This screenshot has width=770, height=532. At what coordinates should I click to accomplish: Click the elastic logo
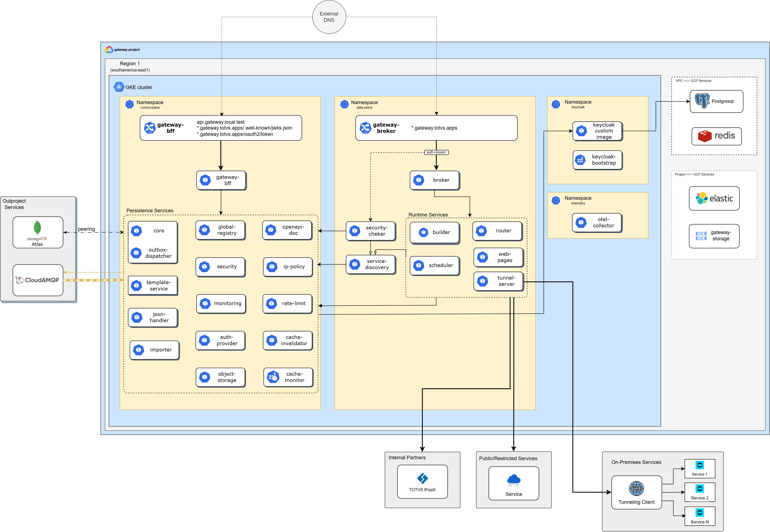pyautogui.click(x=714, y=198)
